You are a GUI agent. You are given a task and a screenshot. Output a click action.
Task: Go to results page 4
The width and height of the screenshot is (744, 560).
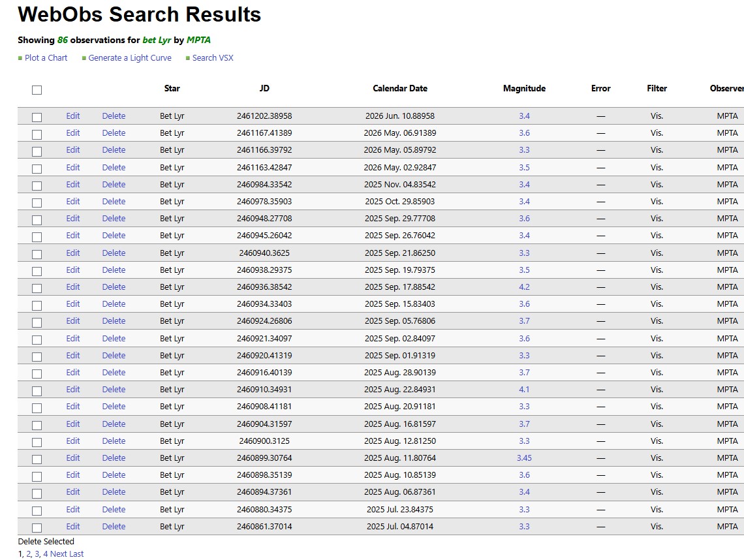(x=46, y=554)
